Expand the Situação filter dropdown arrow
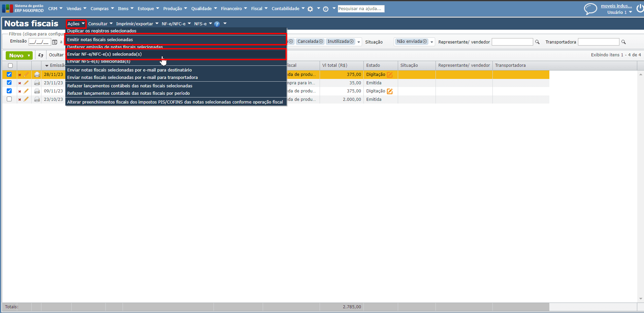The image size is (644, 313). point(432,42)
